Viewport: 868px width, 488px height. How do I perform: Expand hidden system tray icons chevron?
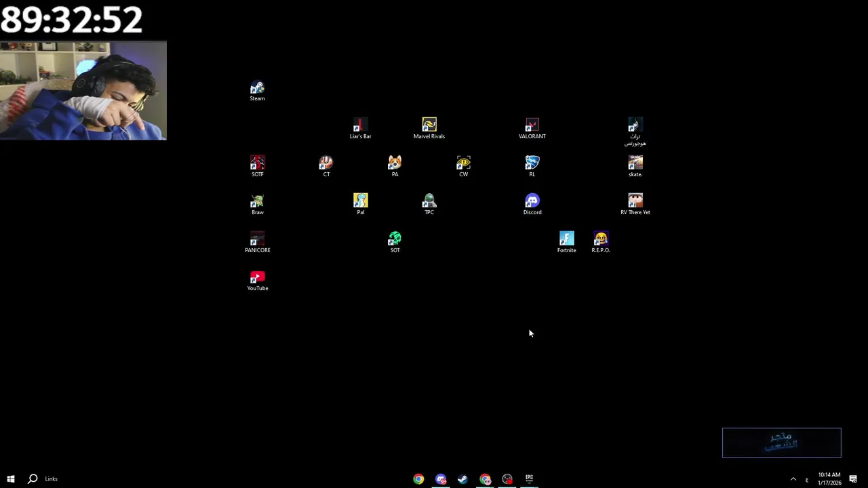(793, 479)
